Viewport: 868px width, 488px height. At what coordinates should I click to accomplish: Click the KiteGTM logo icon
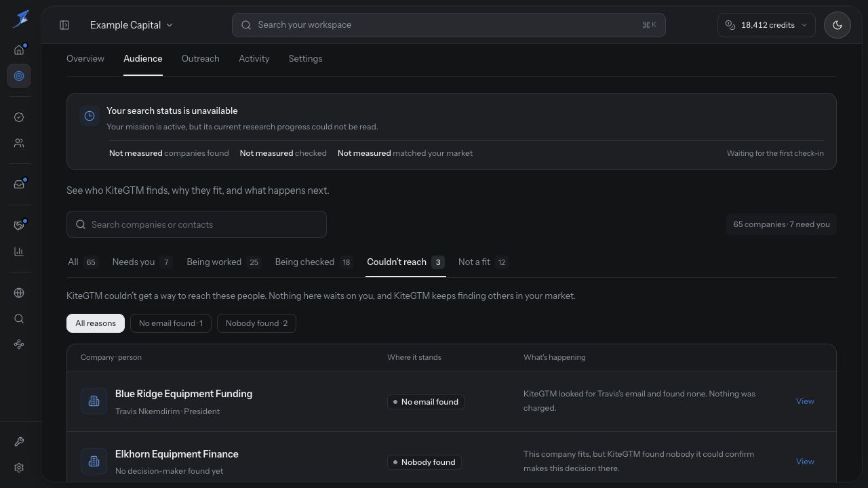[20, 19]
